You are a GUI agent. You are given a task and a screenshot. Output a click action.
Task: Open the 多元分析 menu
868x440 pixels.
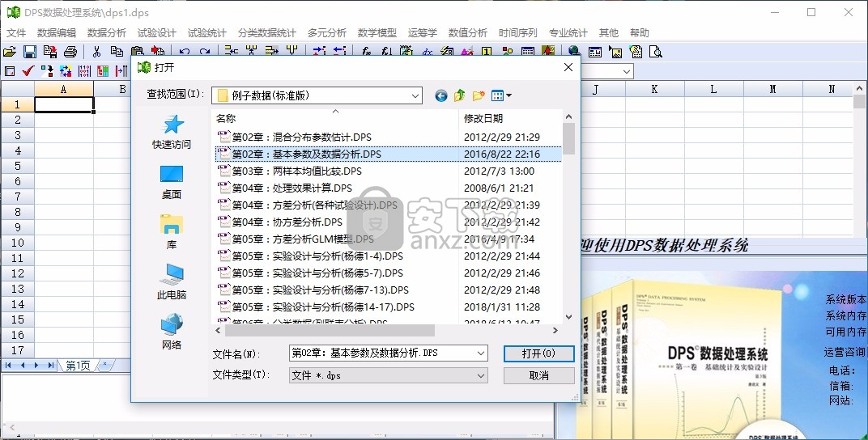(327, 32)
